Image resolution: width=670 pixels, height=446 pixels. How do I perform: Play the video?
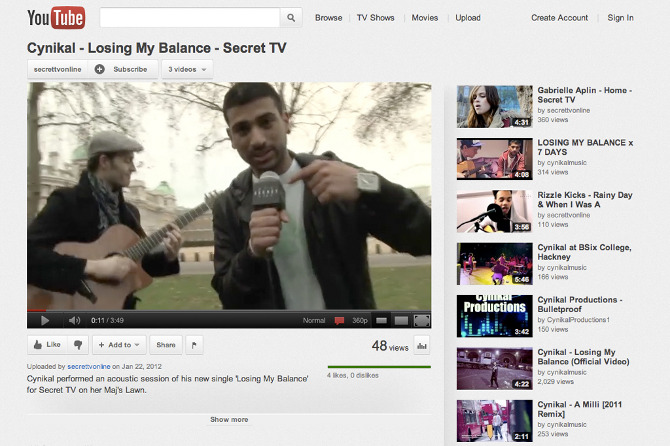pos(45,320)
